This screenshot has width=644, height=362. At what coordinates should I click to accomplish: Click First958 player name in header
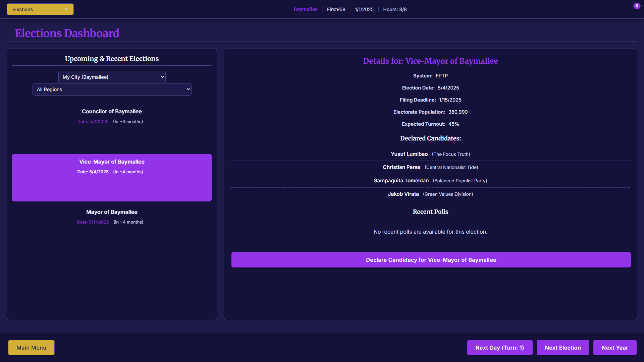[x=336, y=9]
